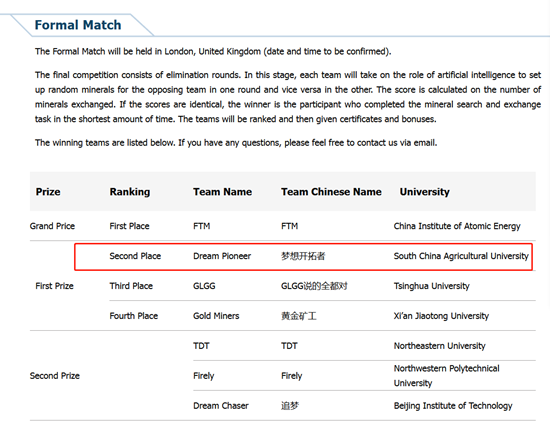This screenshot has width=550, height=423.
Task: Click the Team Name column header
Action: tap(222, 192)
